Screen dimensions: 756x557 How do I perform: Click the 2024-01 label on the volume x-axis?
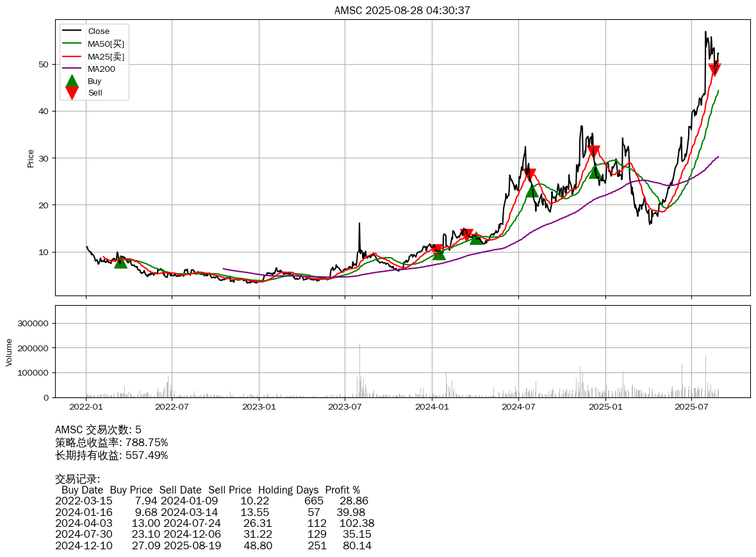pos(432,406)
